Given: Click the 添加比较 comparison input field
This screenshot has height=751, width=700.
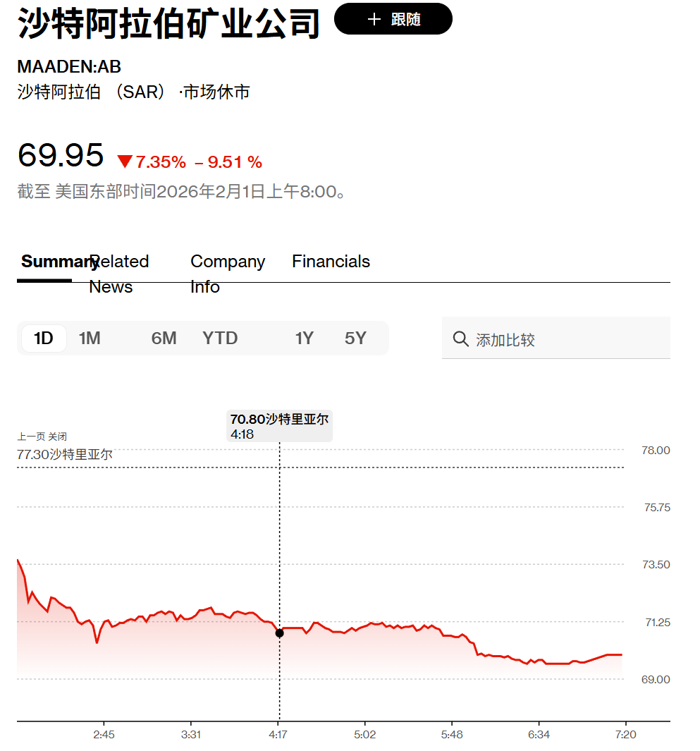Looking at the screenshot, I should point(555,338).
